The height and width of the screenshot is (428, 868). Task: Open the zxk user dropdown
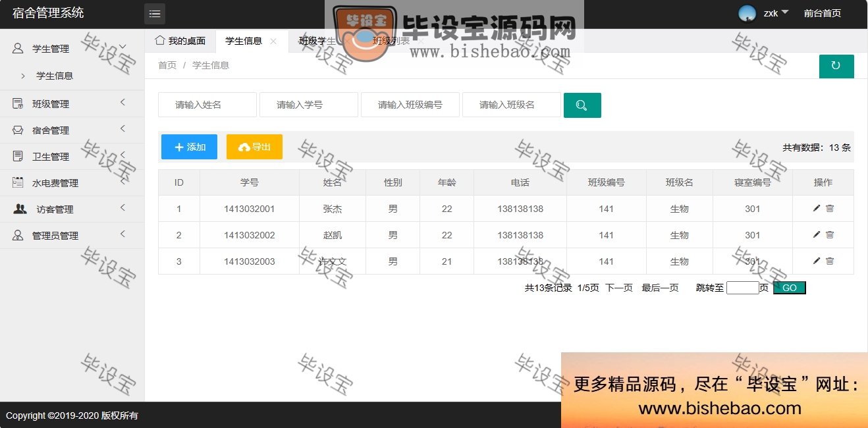(x=776, y=13)
